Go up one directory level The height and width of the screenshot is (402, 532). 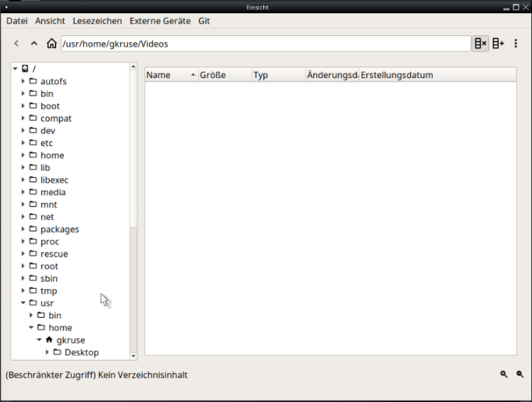pos(34,44)
